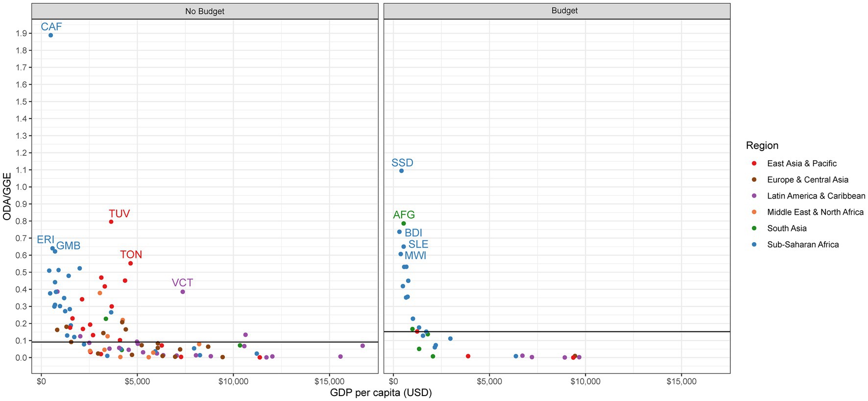Click the 1.9 y-axis tick label
Viewport: 868px width, 401px height.
click(x=21, y=33)
